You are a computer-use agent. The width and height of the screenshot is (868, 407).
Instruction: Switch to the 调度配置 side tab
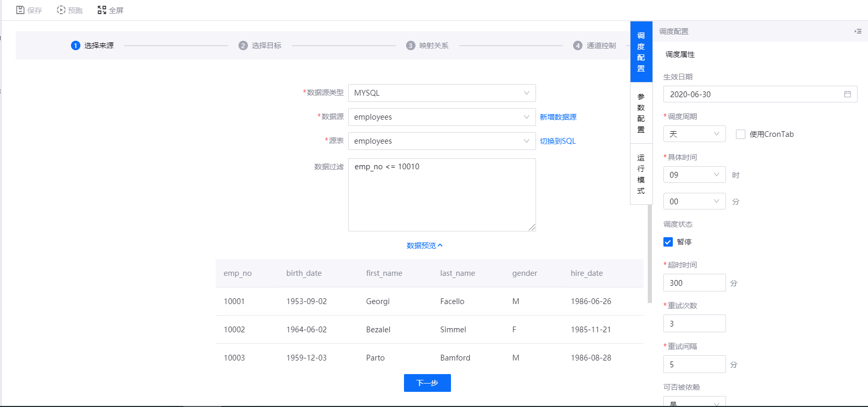[641, 52]
